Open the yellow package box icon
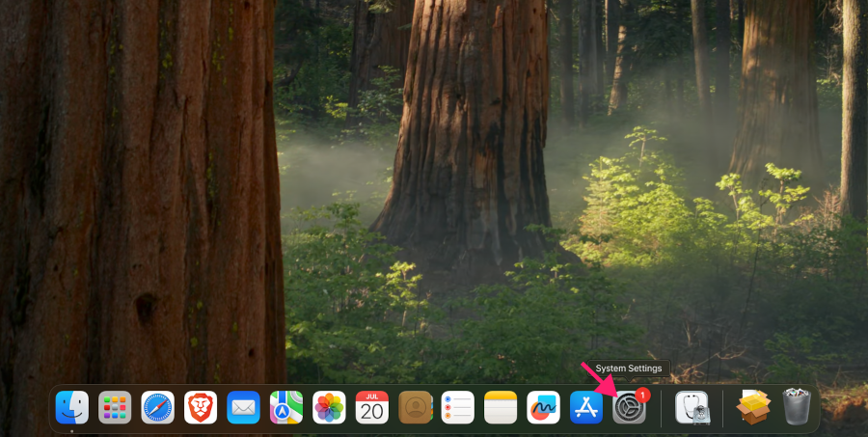The image size is (868, 437). coord(753,407)
